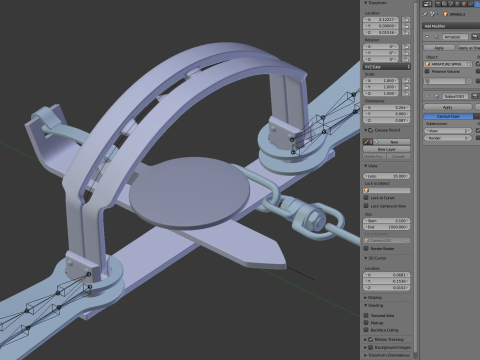The width and height of the screenshot is (480, 360).
Task: Click the 3D Cursor Location X field
Action: click(x=387, y=275)
